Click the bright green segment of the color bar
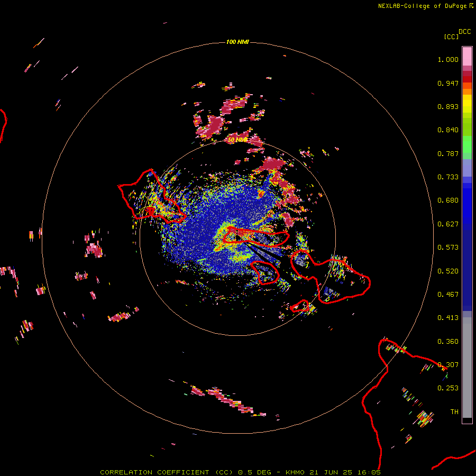The width and height of the screenshot is (476, 476). (x=467, y=144)
